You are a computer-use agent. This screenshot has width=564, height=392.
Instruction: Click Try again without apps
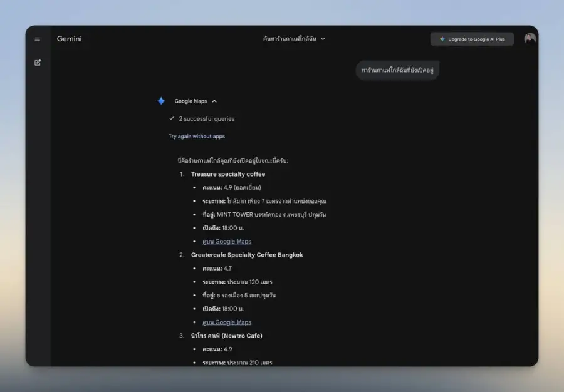[197, 136]
